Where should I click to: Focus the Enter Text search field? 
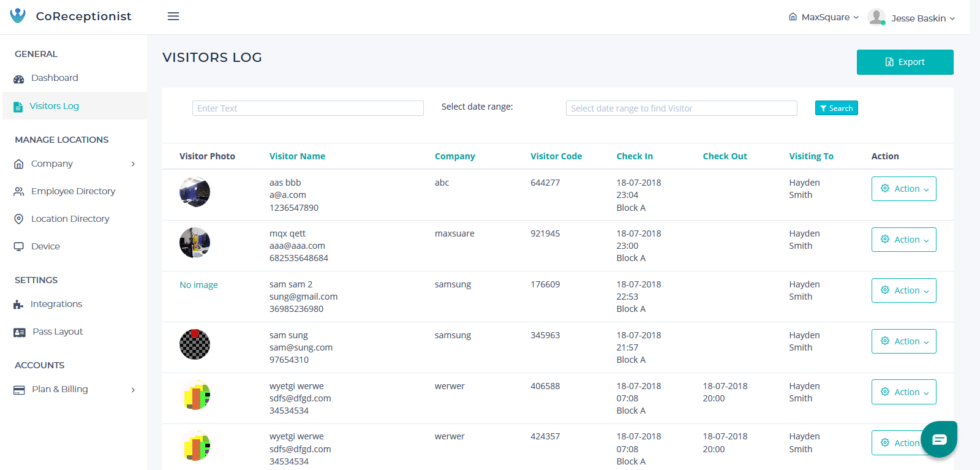coord(307,108)
